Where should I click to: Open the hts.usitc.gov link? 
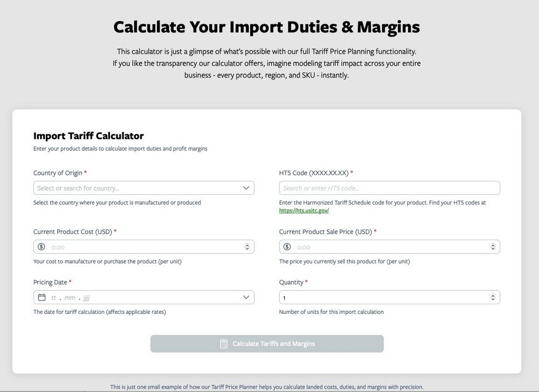(304, 211)
